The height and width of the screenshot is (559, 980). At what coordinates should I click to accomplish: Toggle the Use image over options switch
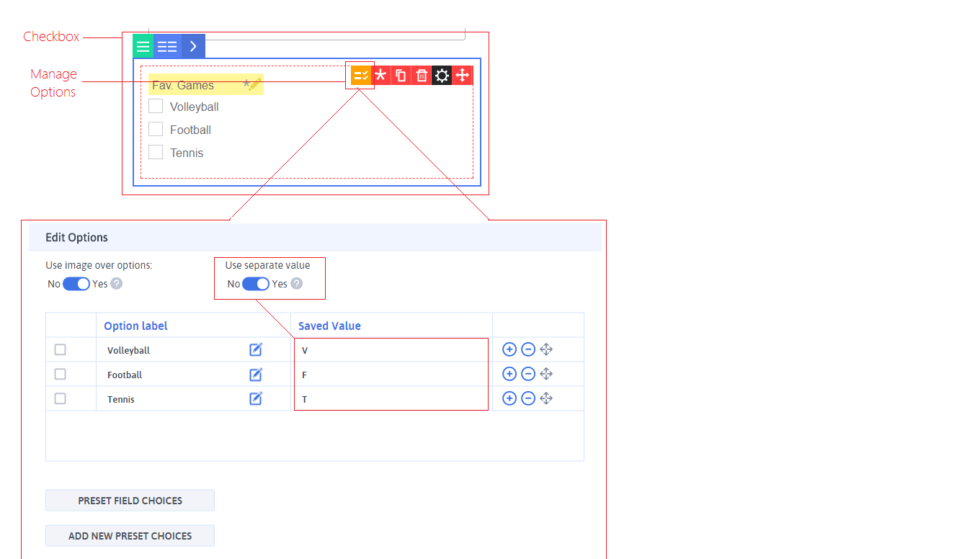coord(76,284)
